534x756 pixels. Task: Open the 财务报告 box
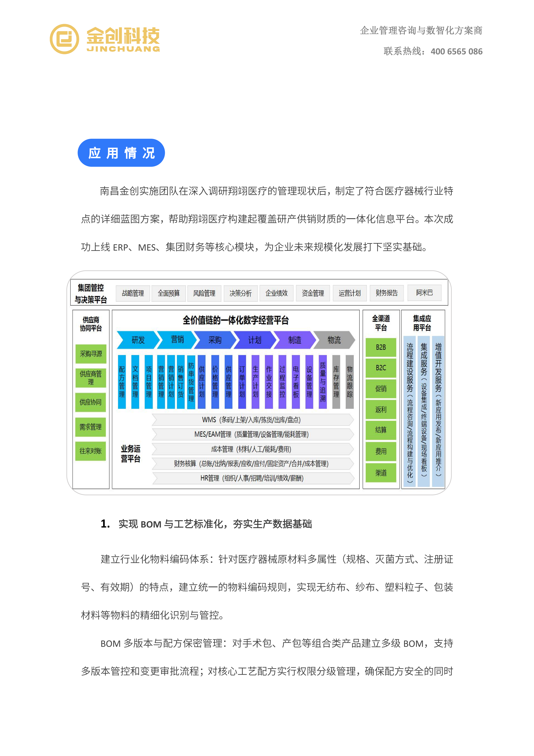click(x=387, y=293)
